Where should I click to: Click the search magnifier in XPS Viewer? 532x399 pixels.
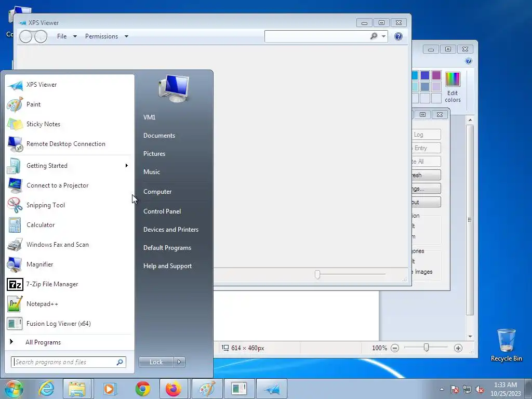tap(374, 36)
